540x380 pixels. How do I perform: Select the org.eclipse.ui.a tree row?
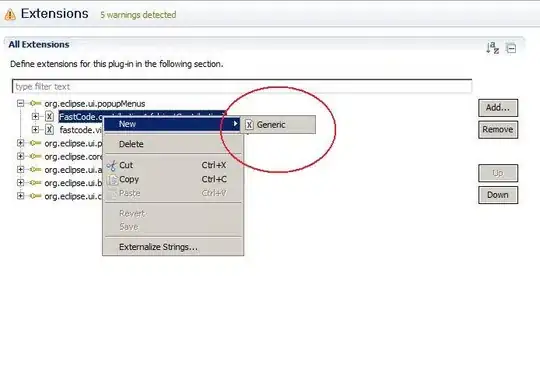point(73,170)
